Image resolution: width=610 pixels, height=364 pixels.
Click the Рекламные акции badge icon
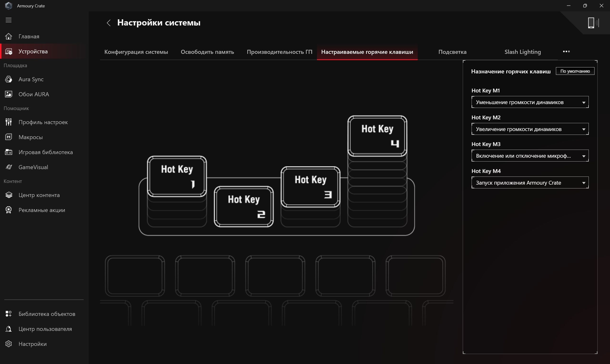[9, 210]
